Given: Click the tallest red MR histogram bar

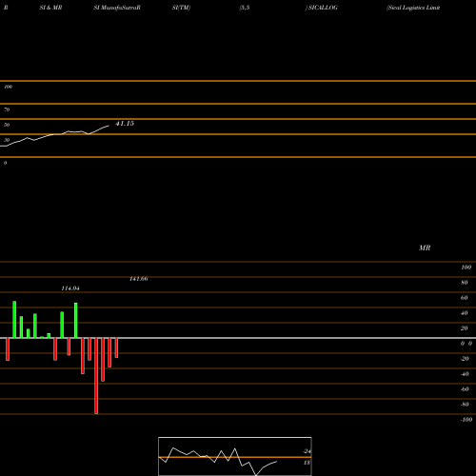Looking at the screenshot, I should click(x=96, y=376).
